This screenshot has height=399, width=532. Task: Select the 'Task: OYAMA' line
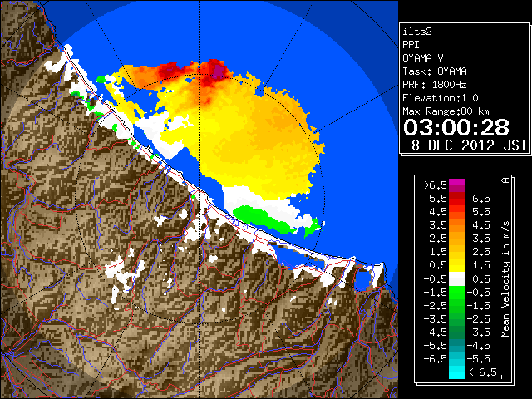pos(435,71)
